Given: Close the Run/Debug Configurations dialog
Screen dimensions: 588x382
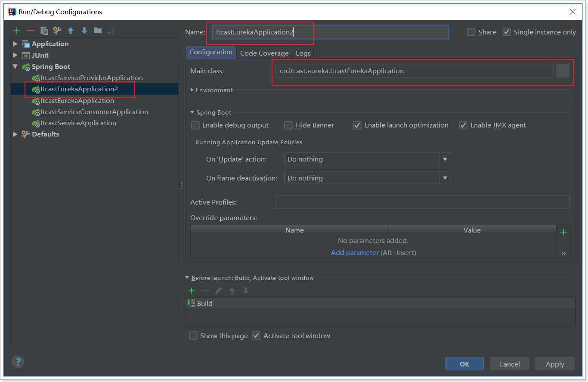Looking at the screenshot, I should pyautogui.click(x=573, y=12).
